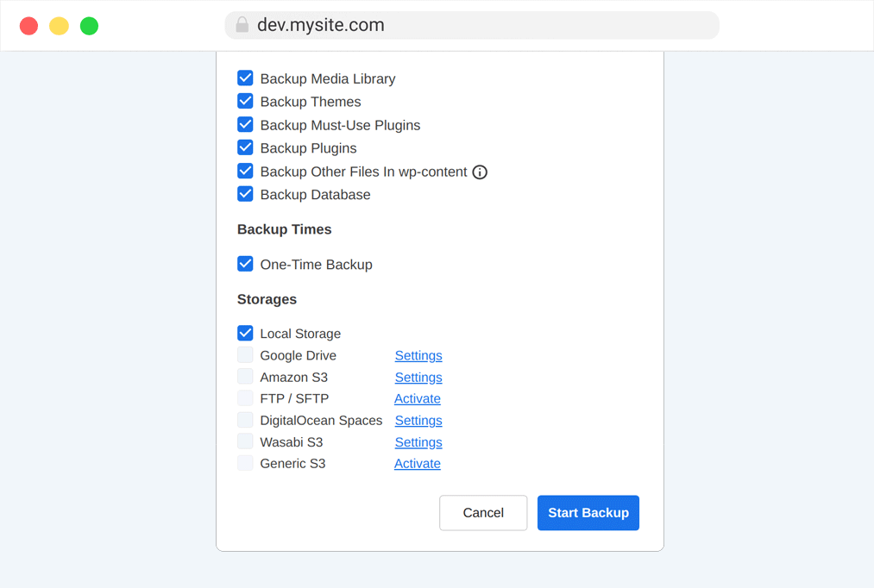874x588 pixels.
Task: Check the Amazon S3 storage box
Action: (x=245, y=377)
